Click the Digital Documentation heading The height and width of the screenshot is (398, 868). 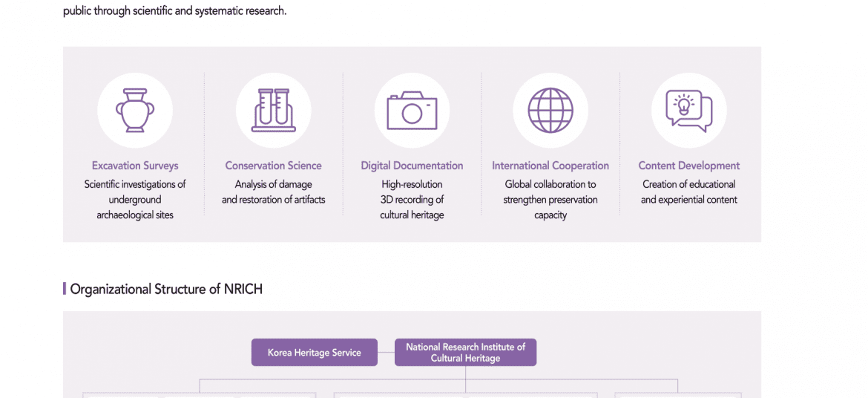point(412,166)
